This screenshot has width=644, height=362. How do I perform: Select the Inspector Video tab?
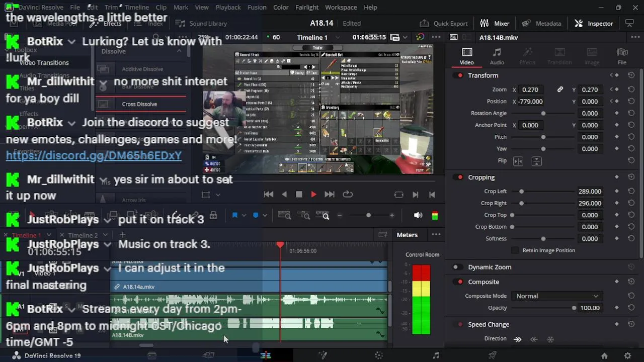[x=467, y=56]
